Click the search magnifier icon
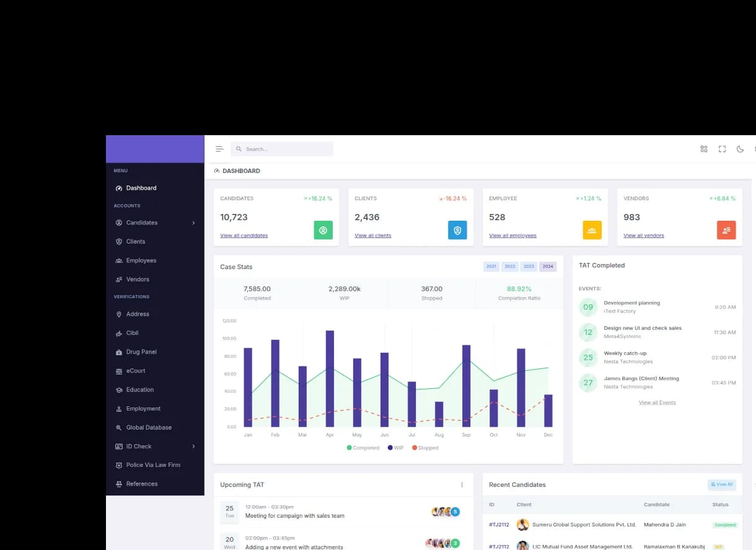This screenshot has height=550, width=756. click(x=239, y=149)
